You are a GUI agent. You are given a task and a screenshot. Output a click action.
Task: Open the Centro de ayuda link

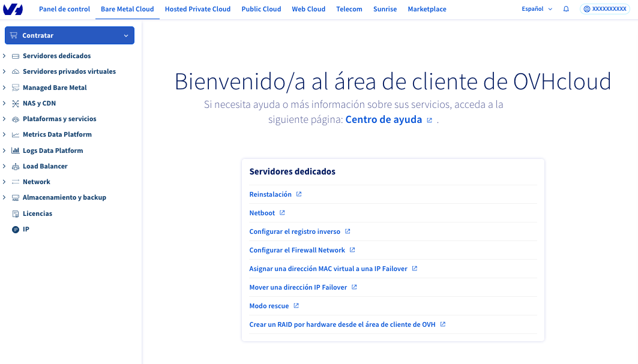[x=383, y=119]
